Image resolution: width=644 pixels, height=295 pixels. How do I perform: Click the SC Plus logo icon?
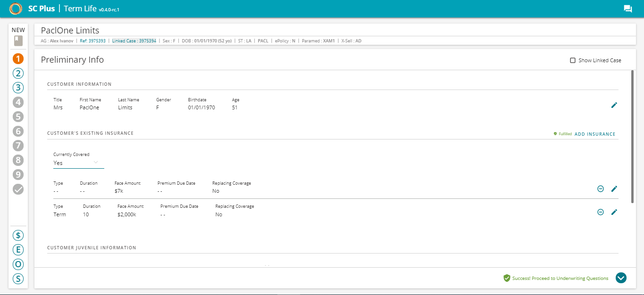point(16,8)
